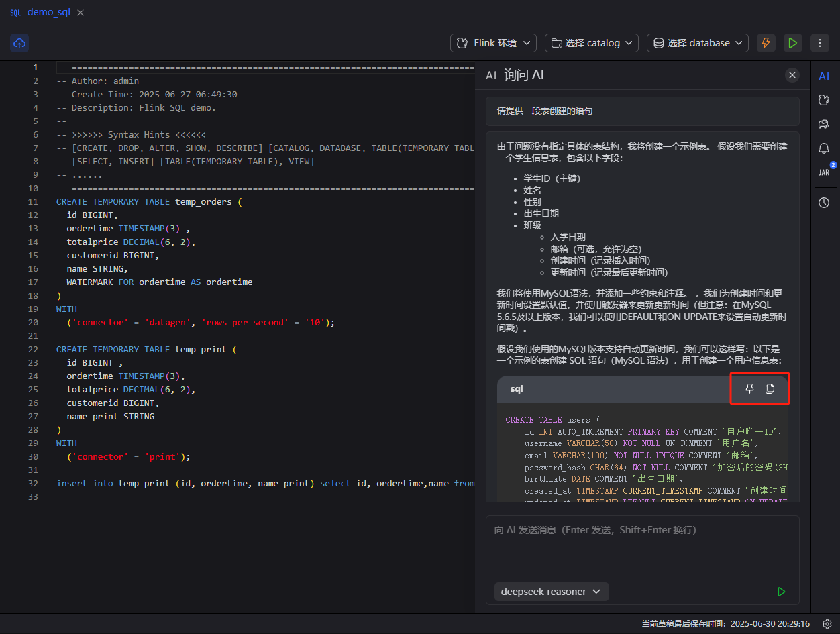
Task: Select the AI tab in right sidebar
Action: click(824, 76)
